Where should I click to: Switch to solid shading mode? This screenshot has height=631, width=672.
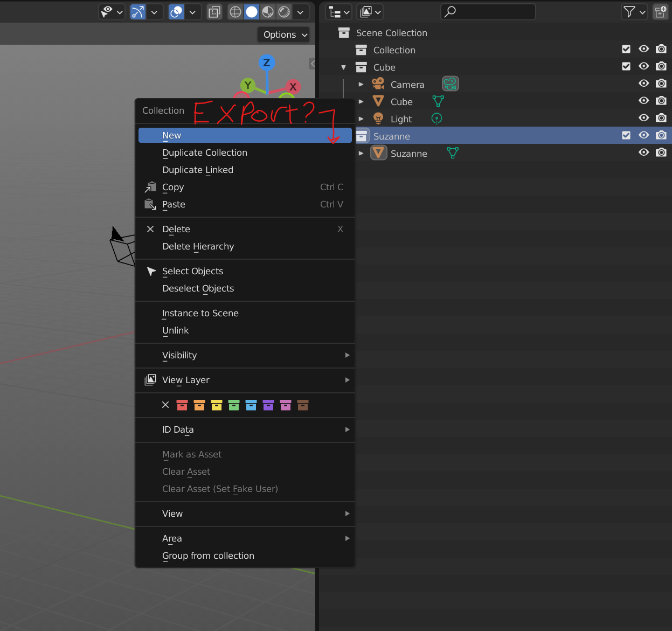click(x=252, y=12)
